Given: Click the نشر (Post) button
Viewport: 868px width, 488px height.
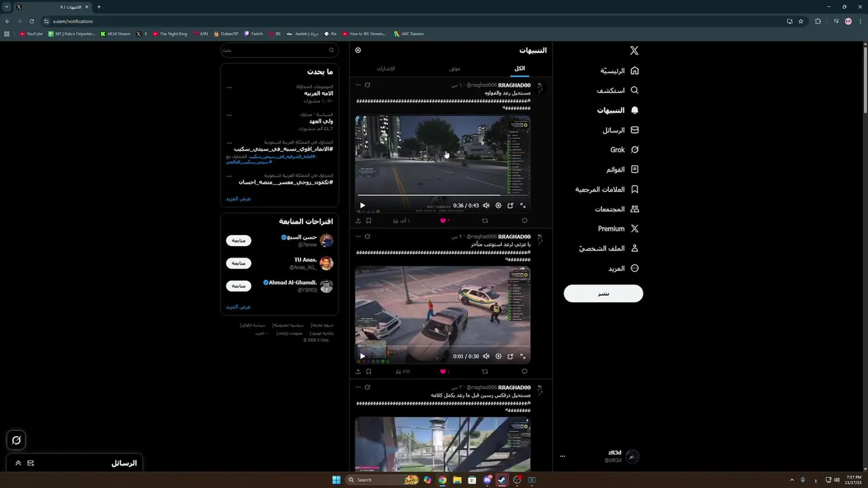Looking at the screenshot, I should pyautogui.click(x=604, y=293).
